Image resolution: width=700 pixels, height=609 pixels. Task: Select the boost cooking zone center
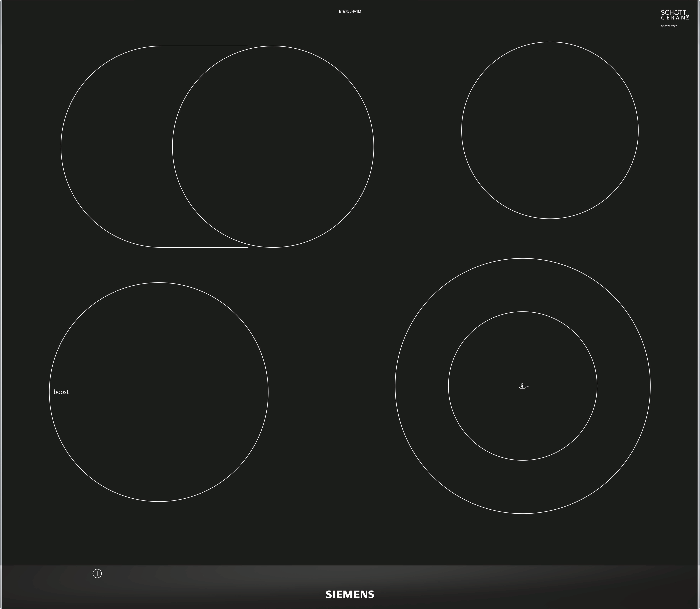[x=159, y=392]
